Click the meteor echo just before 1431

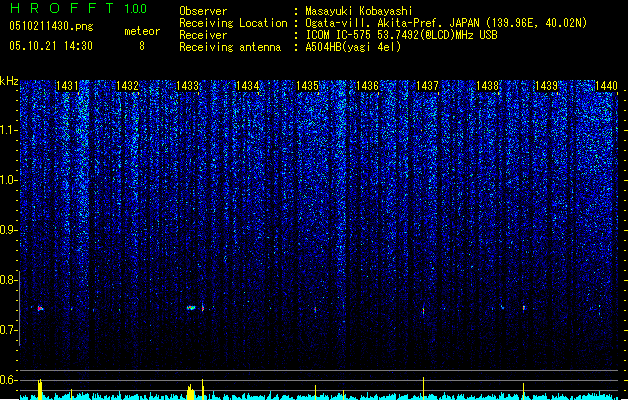(40, 309)
